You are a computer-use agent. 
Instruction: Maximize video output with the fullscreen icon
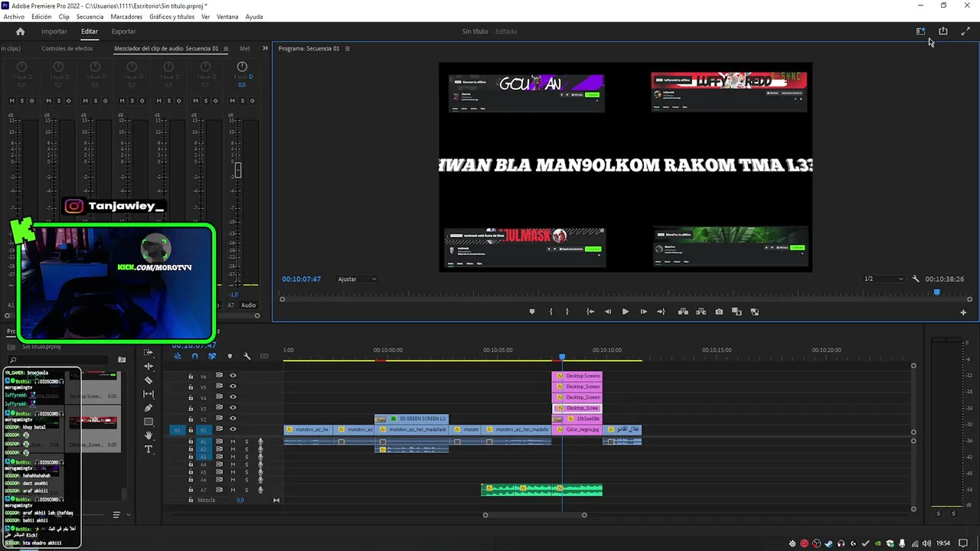click(966, 31)
